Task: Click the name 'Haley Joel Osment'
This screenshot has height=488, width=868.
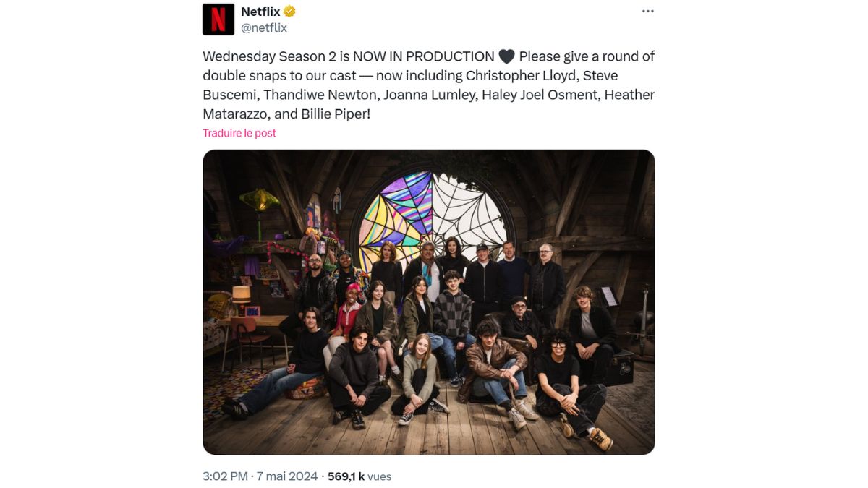Action: 540,95
